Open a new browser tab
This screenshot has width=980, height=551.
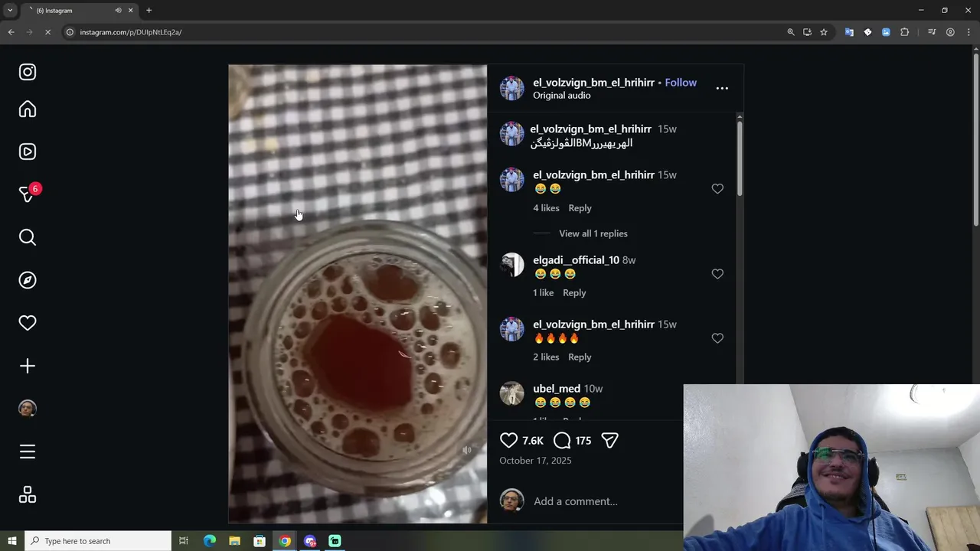click(x=149, y=11)
